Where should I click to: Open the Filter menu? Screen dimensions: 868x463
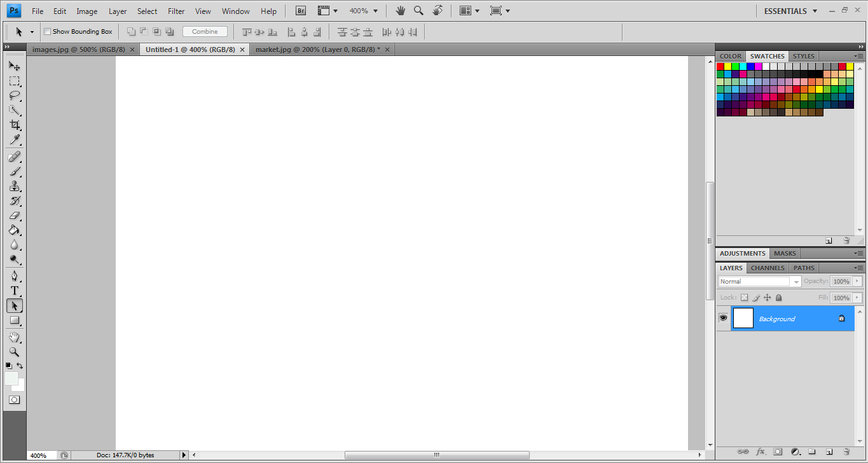(176, 10)
